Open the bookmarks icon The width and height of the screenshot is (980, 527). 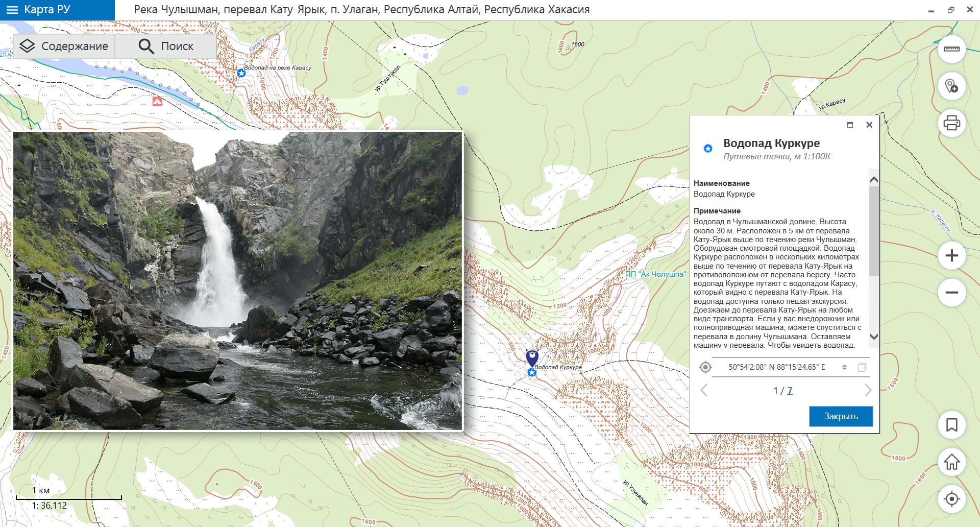(x=951, y=425)
